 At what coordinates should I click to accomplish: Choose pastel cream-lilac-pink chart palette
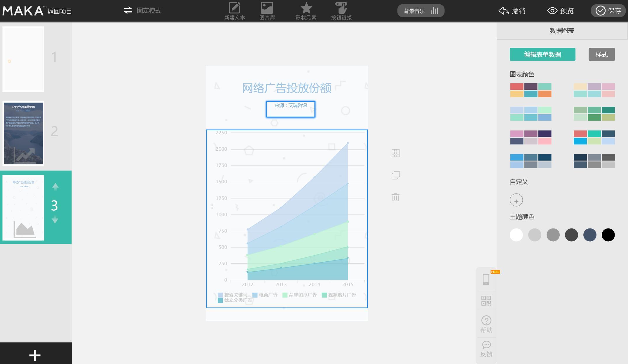pos(594,90)
